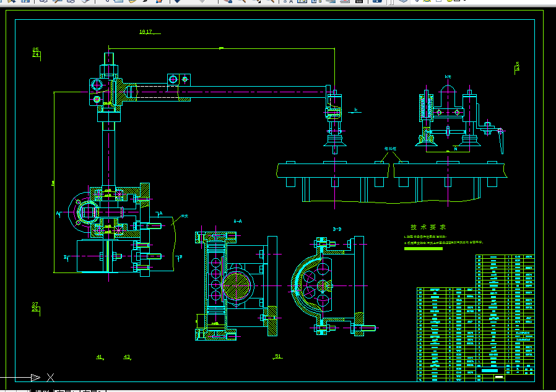556x392 pixels.
Task: Select the "51" balloon number
Action: tap(278, 356)
